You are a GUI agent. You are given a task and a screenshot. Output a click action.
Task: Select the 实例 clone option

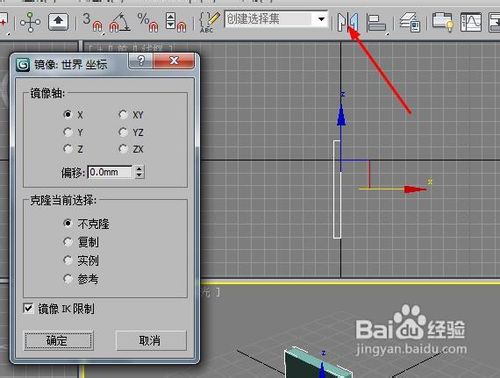tap(68, 260)
